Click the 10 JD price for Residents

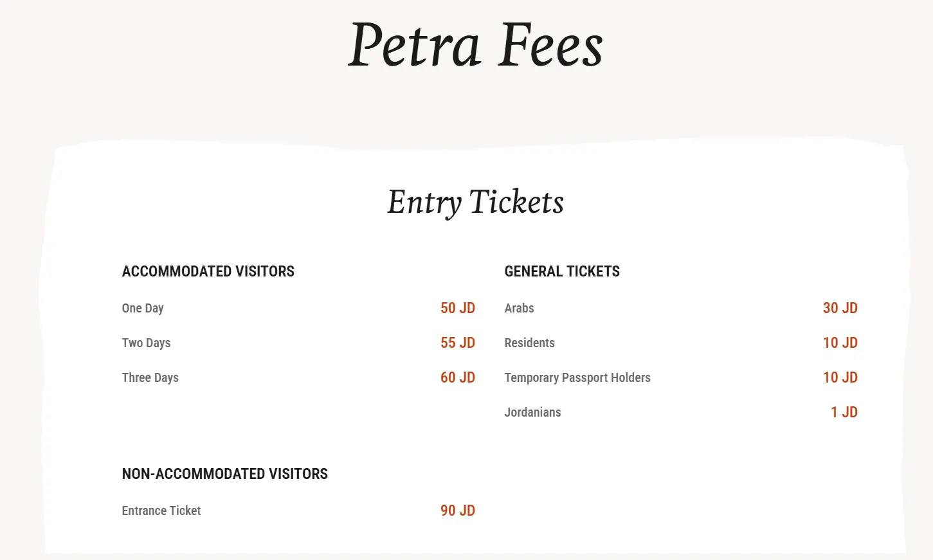[840, 343]
